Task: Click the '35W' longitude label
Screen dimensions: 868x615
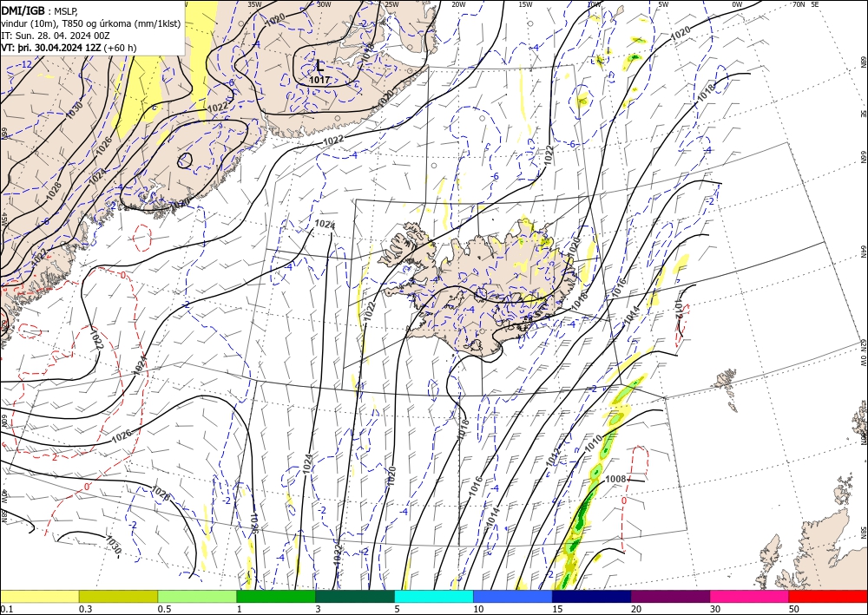Action: click(x=254, y=4)
